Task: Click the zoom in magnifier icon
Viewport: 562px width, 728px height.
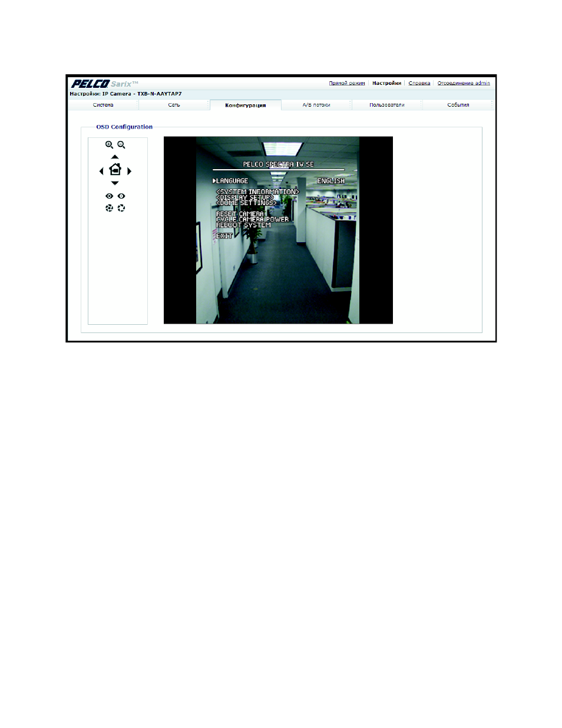Action: point(109,144)
